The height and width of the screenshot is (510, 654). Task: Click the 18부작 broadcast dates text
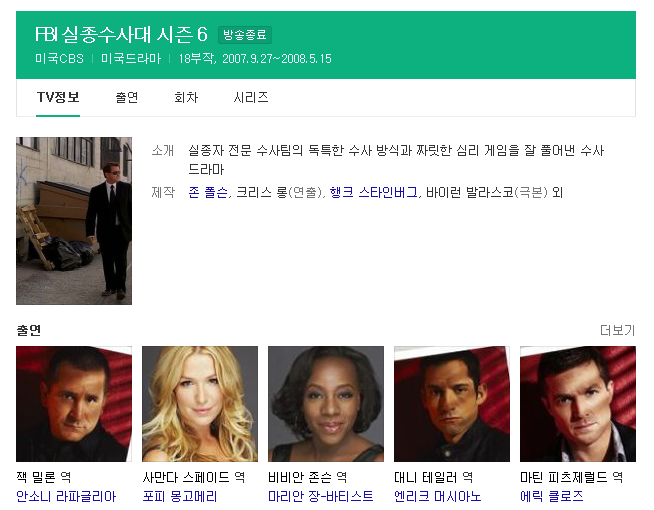[x=255, y=58]
